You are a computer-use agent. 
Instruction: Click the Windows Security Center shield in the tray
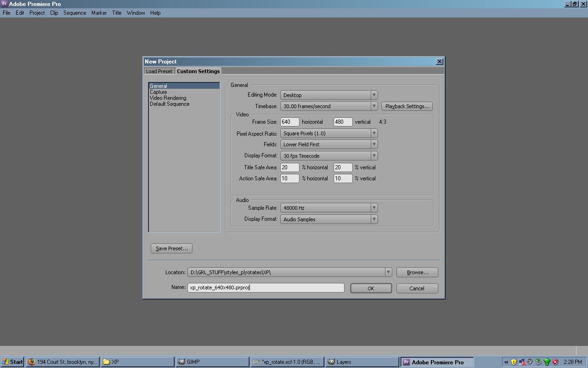pos(555,362)
